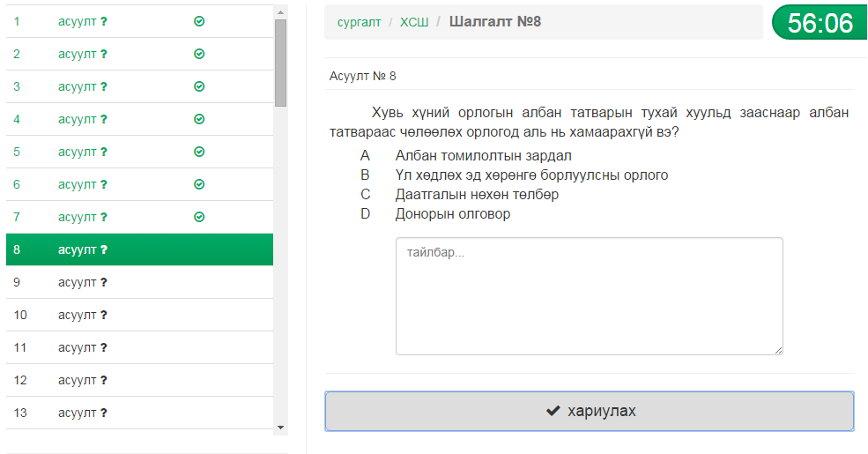Screen dimensions: 868x454
Task: Click the completed check icon on question 5
Action: click(x=199, y=153)
